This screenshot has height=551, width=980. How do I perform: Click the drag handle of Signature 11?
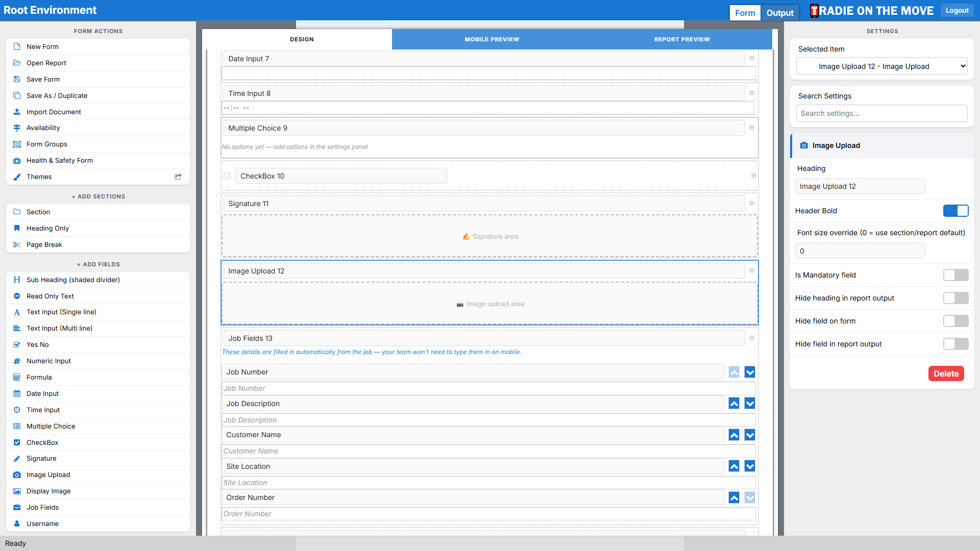(x=752, y=204)
